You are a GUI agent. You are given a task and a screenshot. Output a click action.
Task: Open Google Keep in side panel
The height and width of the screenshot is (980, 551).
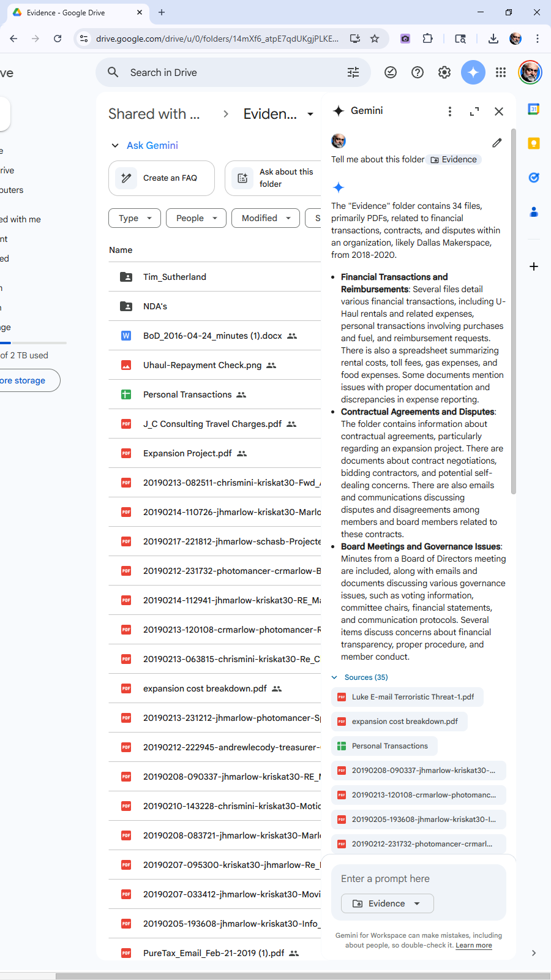pos(534,143)
